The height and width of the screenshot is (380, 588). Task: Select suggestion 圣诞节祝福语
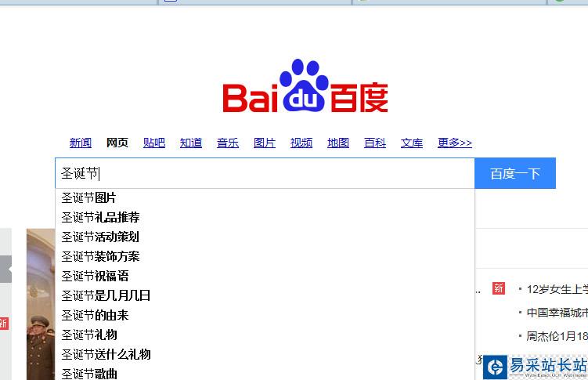[x=265, y=276]
